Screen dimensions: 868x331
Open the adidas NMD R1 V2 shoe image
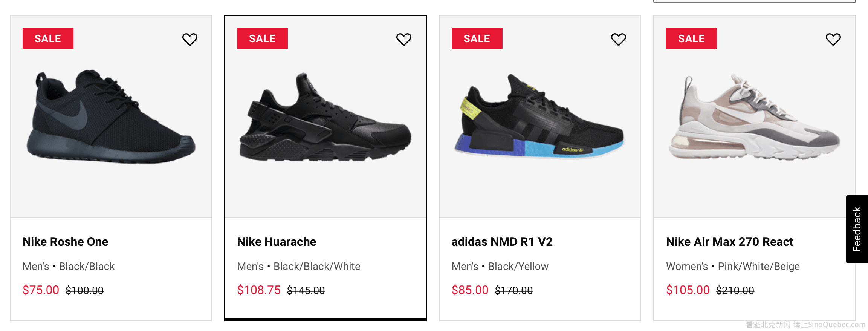[x=539, y=118]
